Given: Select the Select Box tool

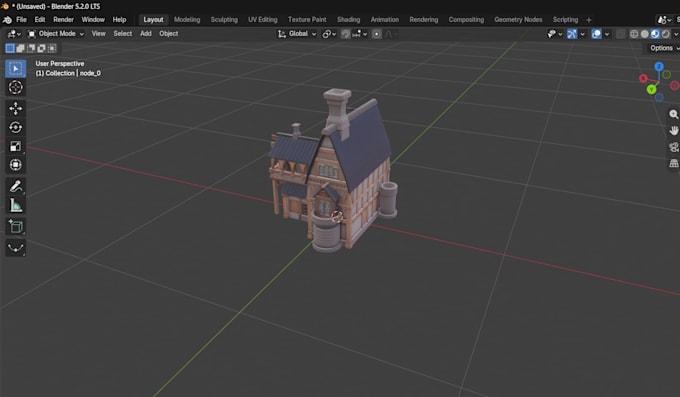Looking at the screenshot, I should click(x=16, y=69).
